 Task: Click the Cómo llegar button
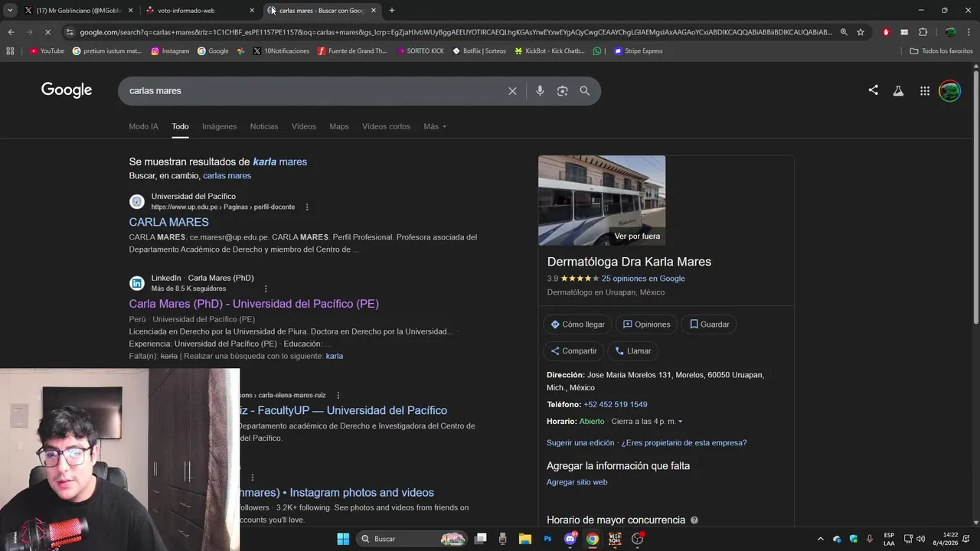coord(577,324)
